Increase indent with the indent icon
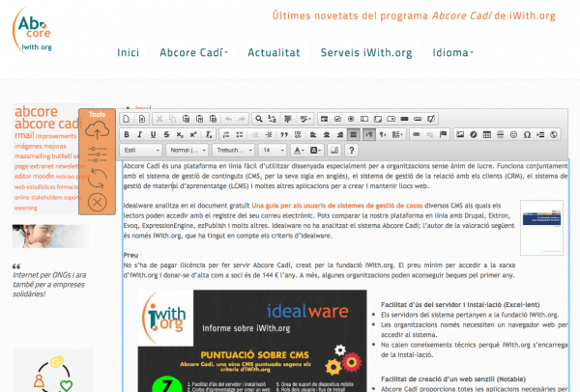The image size is (580, 392). click(x=269, y=135)
